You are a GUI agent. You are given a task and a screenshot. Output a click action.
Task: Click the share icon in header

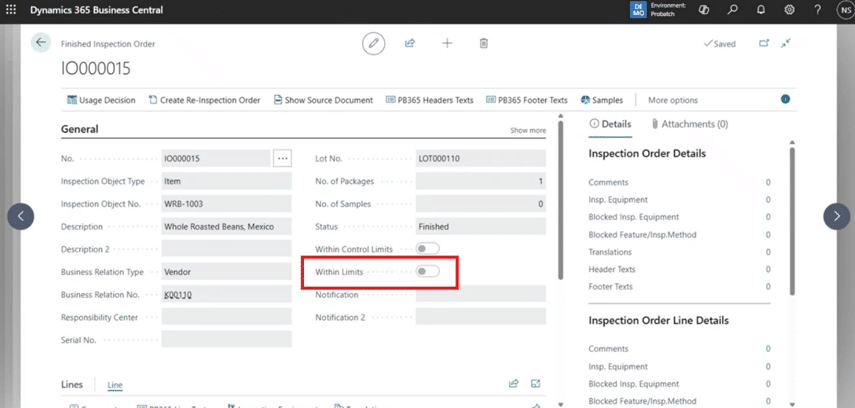(410, 43)
